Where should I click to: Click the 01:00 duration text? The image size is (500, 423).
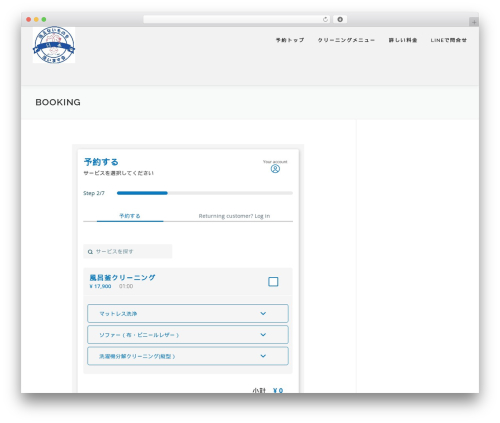tap(126, 286)
